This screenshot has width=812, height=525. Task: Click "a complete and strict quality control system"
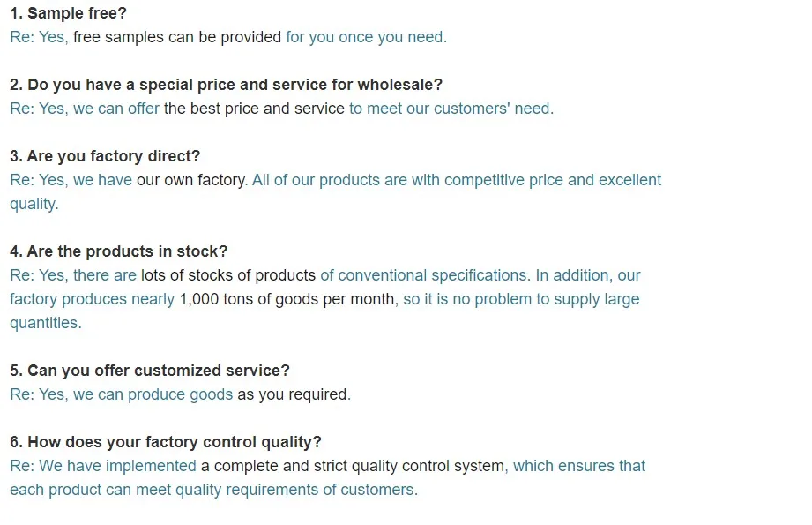pos(353,466)
